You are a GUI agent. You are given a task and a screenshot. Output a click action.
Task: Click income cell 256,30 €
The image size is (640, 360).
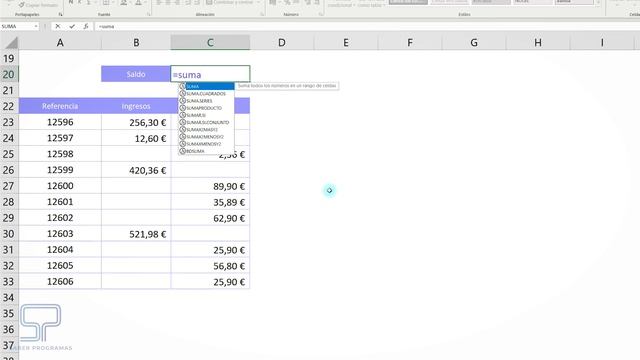point(136,122)
